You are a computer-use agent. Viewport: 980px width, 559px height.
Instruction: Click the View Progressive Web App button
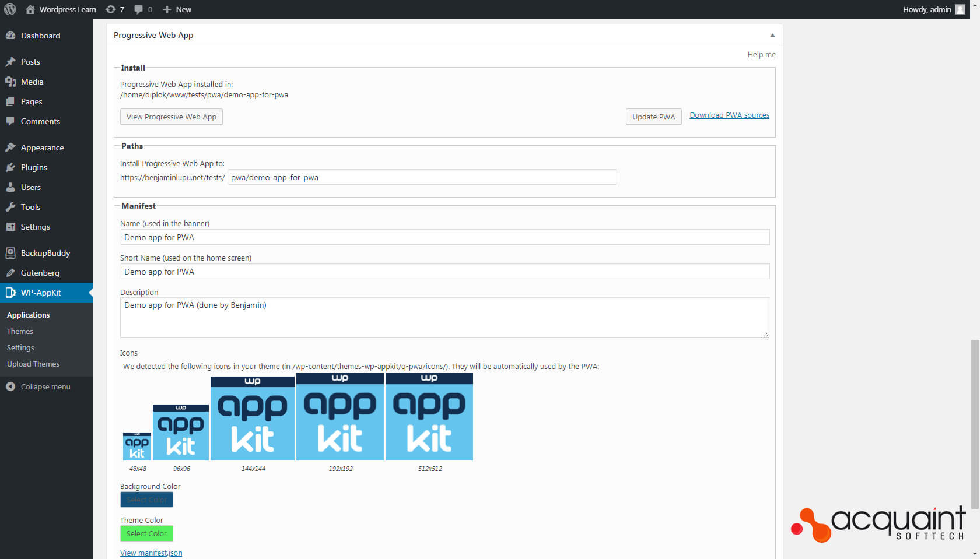pos(171,117)
